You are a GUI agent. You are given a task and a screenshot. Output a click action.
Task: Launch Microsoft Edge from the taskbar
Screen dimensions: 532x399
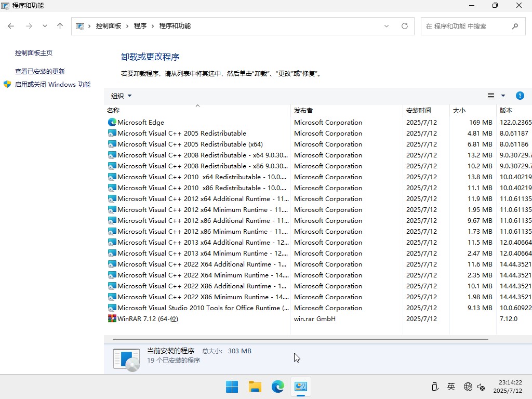click(x=278, y=387)
